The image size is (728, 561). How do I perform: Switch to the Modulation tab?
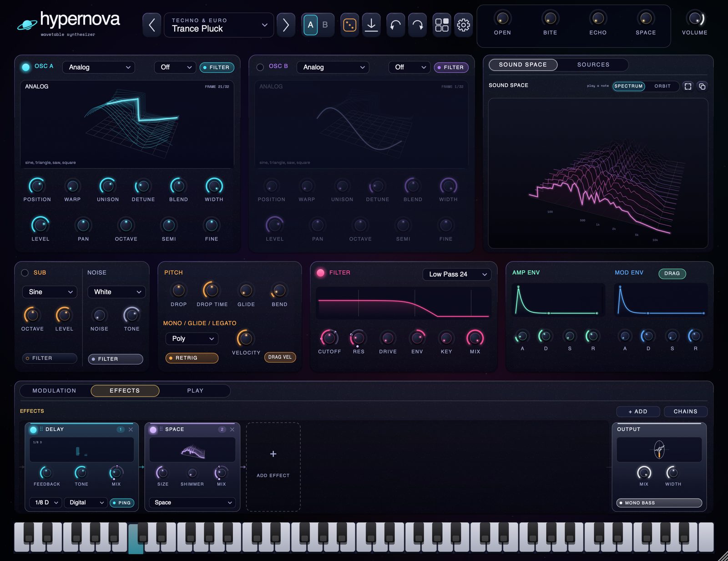54,391
